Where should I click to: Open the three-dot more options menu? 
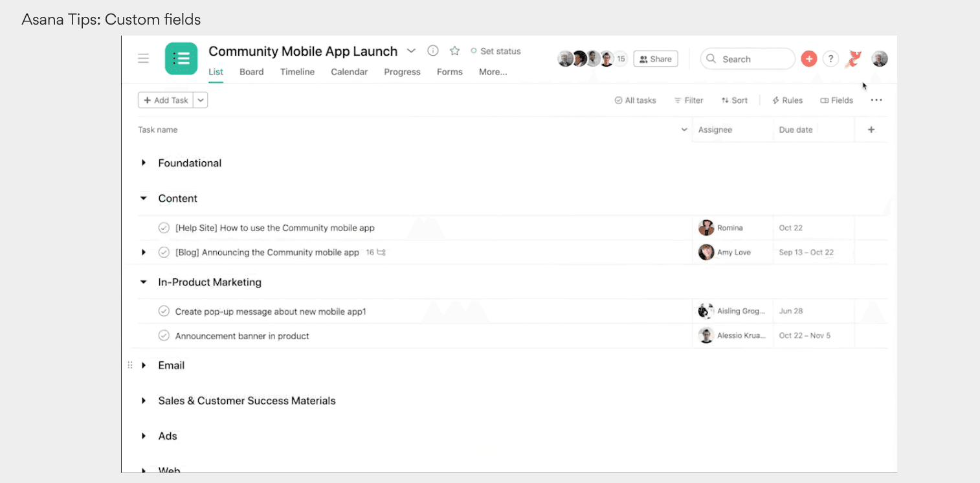[x=876, y=100]
